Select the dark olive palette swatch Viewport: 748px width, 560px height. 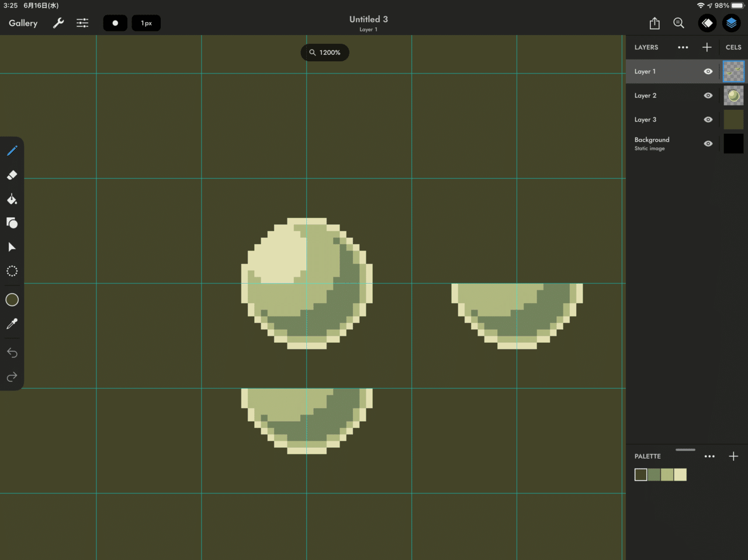[x=641, y=475]
